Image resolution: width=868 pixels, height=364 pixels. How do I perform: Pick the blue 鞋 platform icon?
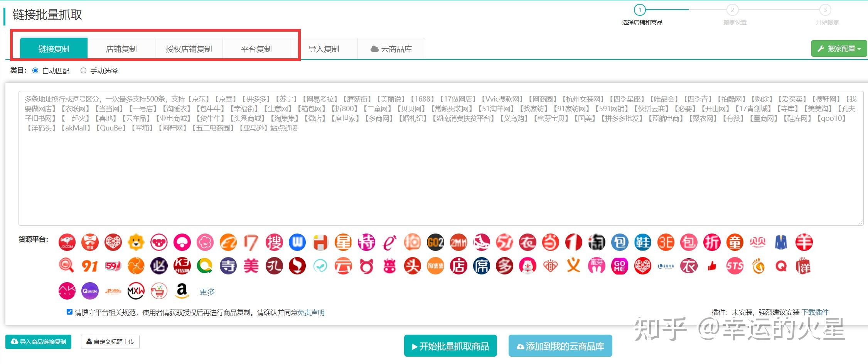click(643, 242)
